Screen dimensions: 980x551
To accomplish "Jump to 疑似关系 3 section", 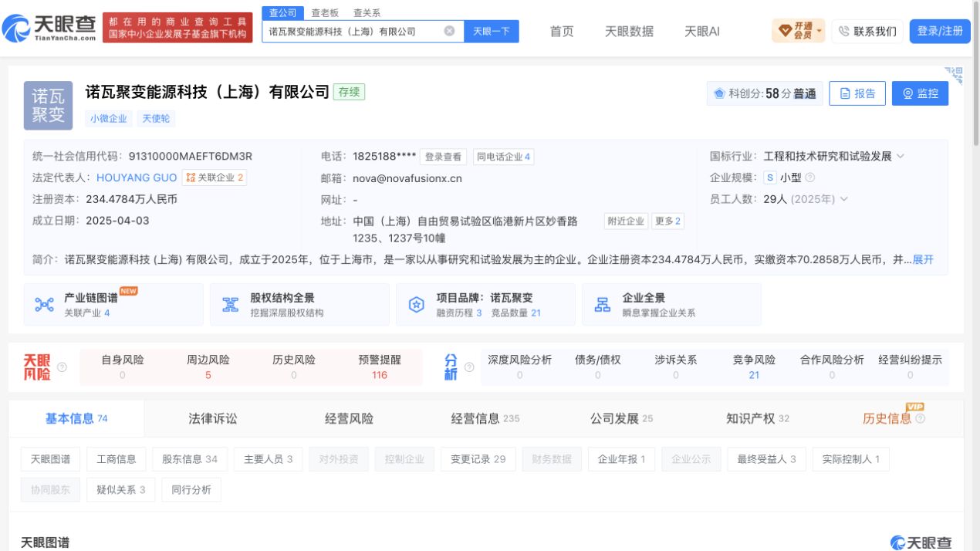I will [121, 490].
